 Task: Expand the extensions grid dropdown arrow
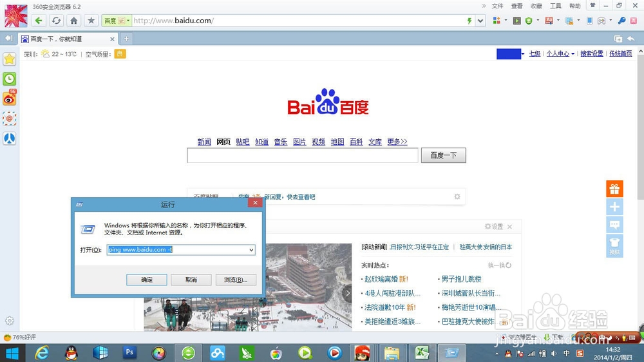pos(506,20)
